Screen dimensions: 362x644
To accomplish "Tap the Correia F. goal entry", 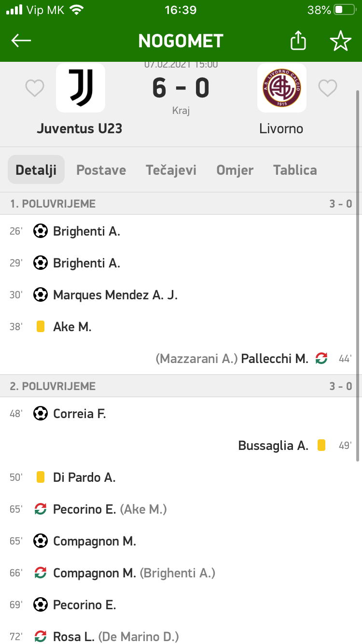I will coord(79,414).
